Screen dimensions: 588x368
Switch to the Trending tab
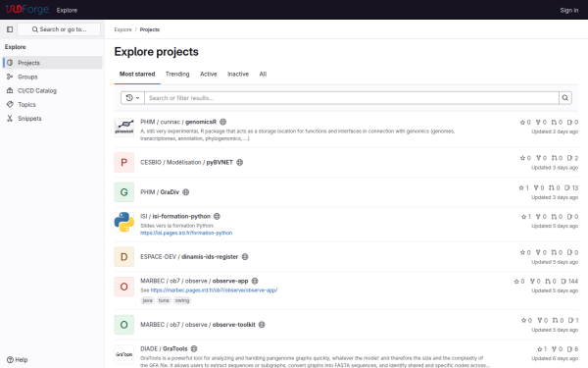pyautogui.click(x=177, y=74)
